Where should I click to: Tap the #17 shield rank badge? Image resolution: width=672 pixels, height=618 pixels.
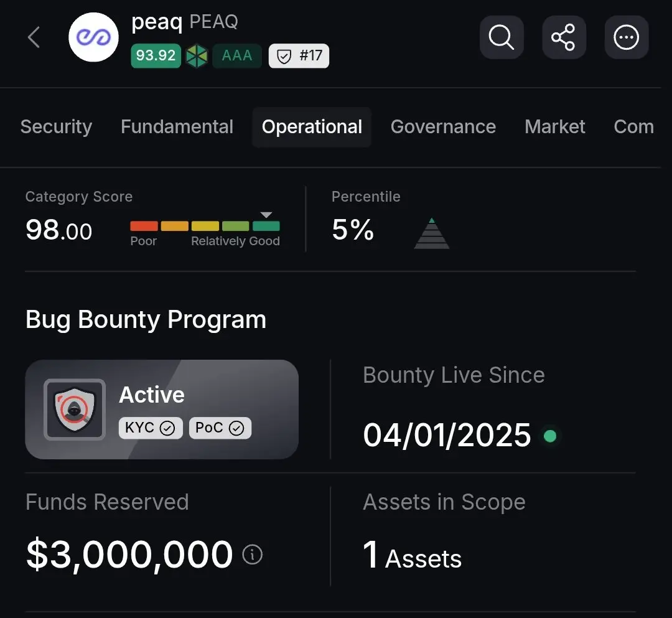tap(299, 56)
